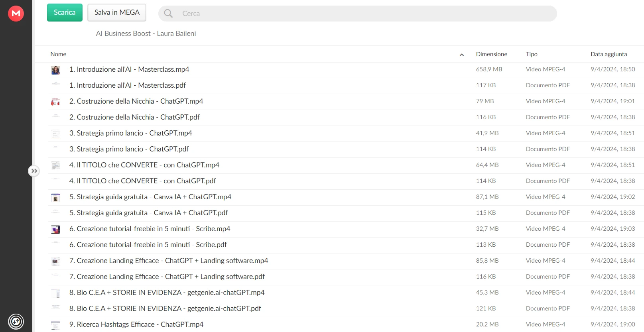Sort by Data aggiunta column
The width and height of the screenshot is (644, 332).
pos(609,54)
